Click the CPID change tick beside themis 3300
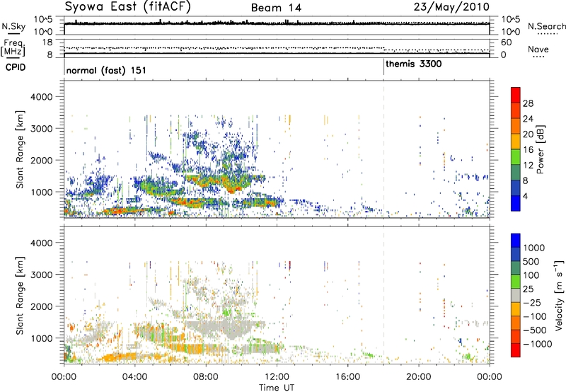 [383, 67]
